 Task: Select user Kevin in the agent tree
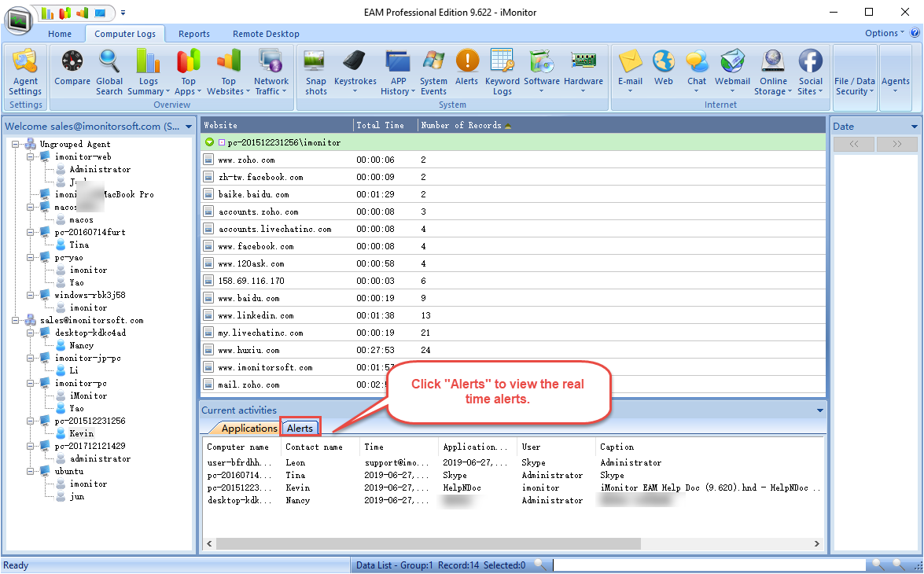click(x=82, y=434)
